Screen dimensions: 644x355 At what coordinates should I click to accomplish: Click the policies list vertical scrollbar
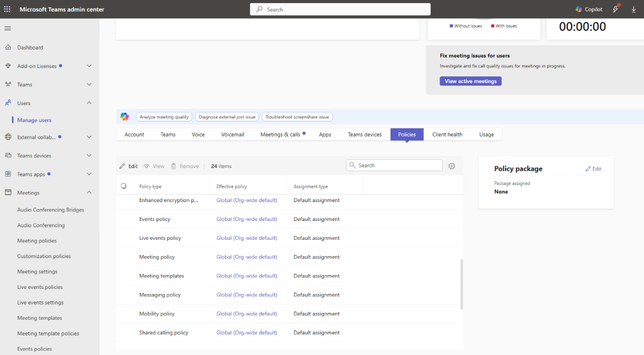tap(462, 284)
